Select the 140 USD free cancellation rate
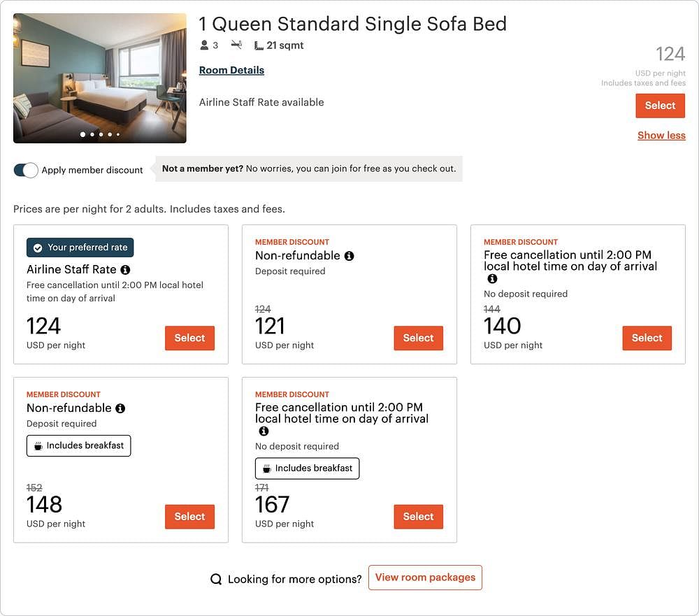This screenshot has height=616, width=699. pyautogui.click(x=647, y=338)
